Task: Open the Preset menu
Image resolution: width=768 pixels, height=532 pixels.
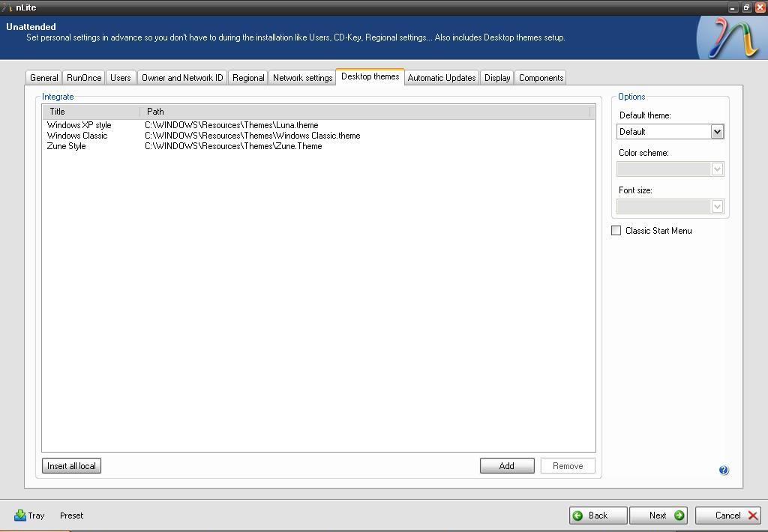Action: point(71,516)
